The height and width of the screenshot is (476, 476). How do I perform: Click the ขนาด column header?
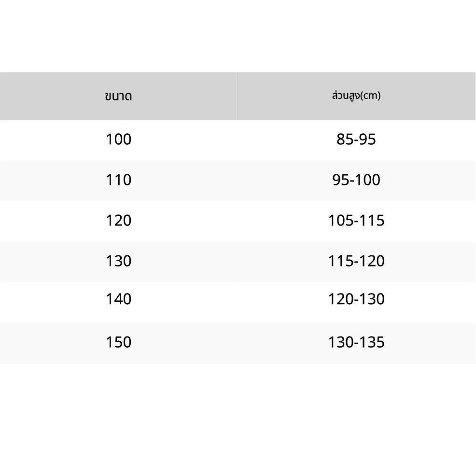(x=118, y=96)
